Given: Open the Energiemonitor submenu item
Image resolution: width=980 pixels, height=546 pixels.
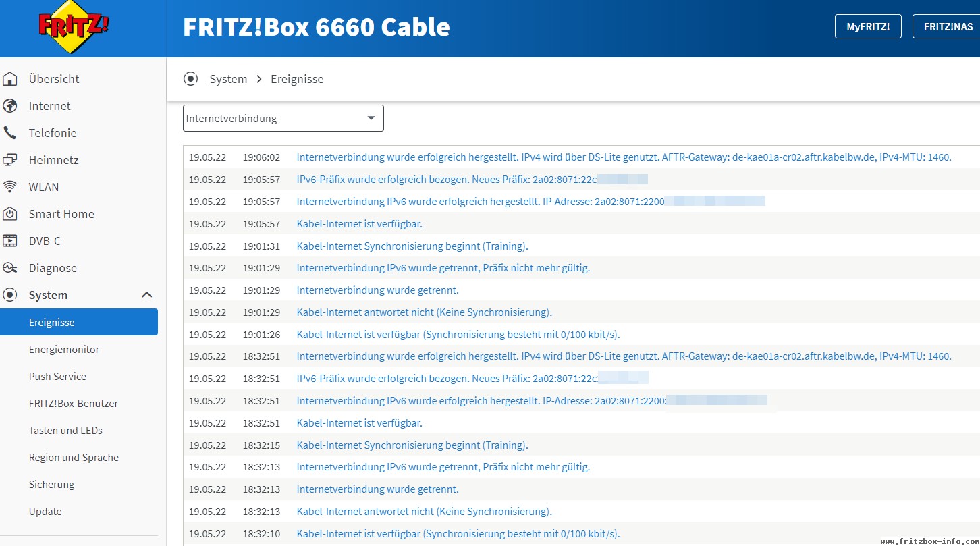Looking at the screenshot, I should 64,349.
